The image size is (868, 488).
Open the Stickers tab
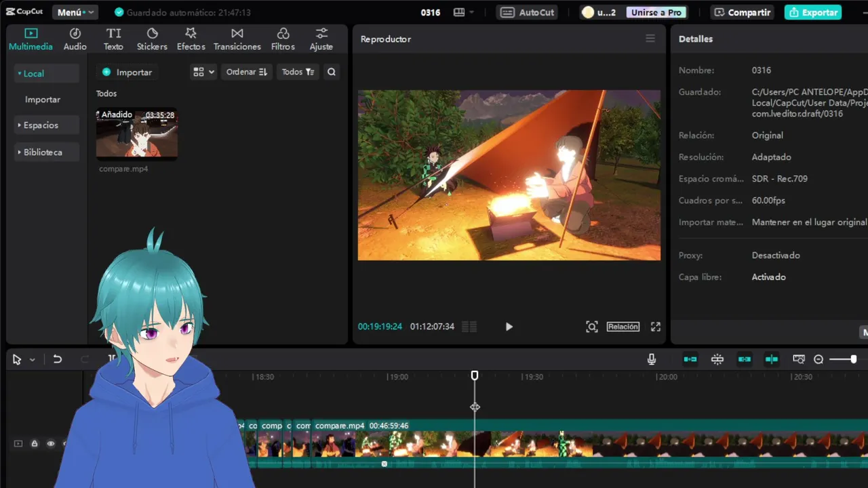coord(152,39)
